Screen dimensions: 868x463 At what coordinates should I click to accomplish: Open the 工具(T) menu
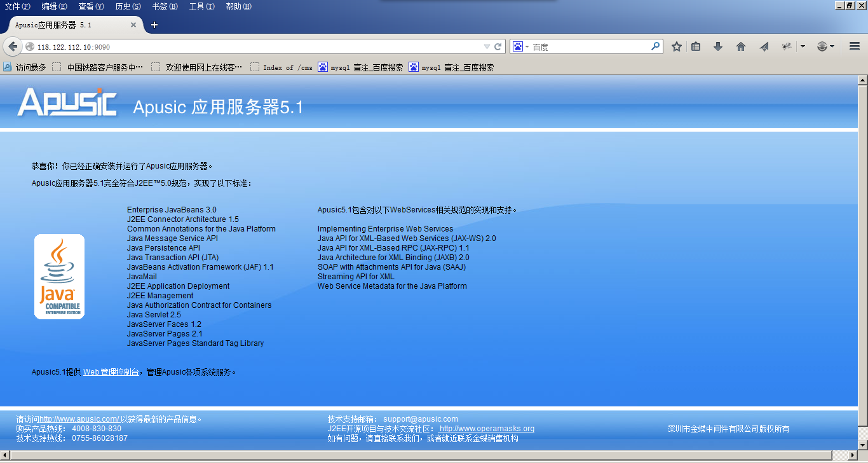click(202, 6)
